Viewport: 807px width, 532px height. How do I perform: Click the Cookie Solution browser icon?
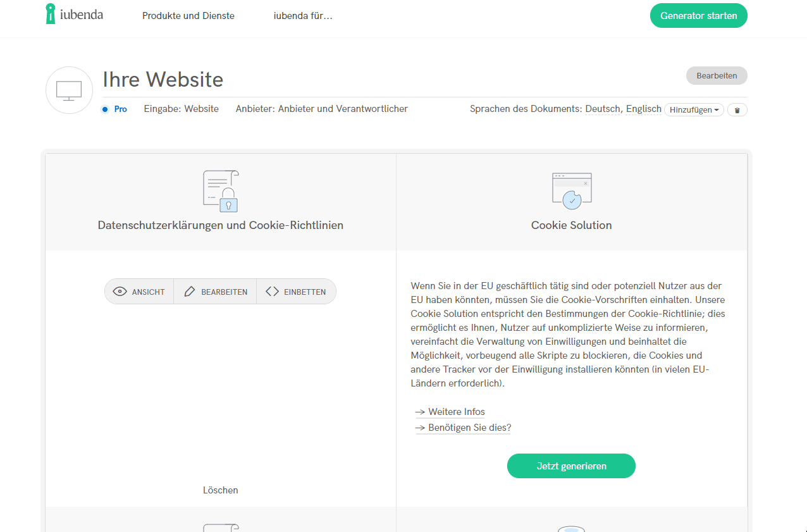click(x=571, y=188)
